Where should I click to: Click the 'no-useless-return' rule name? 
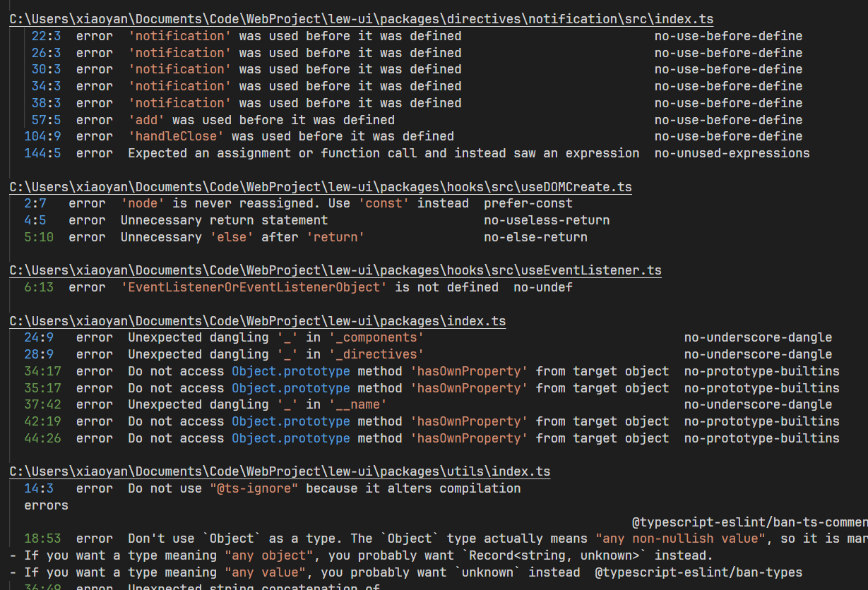pos(547,220)
